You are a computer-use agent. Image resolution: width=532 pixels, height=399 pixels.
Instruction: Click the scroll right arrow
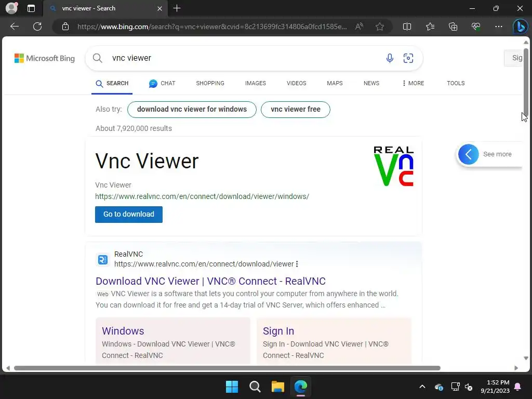(516, 368)
